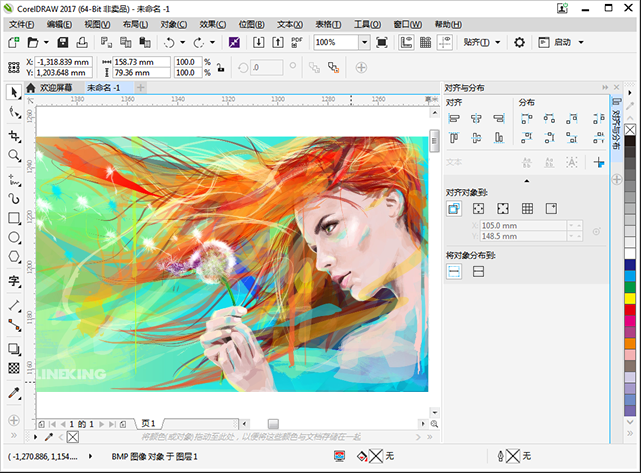Open the Options gear icon
Viewport: 641px width, 473px height.
click(x=520, y=42)
